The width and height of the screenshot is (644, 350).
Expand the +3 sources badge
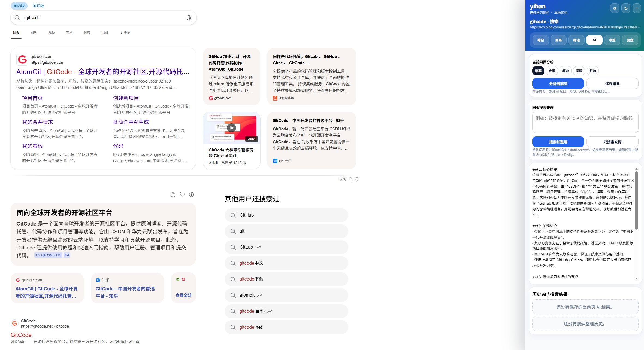[67, 255]
